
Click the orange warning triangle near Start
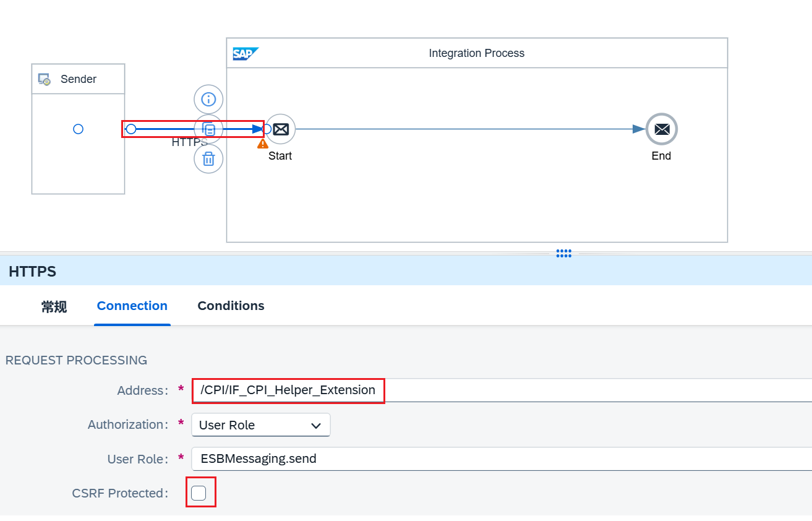[263, 144]
